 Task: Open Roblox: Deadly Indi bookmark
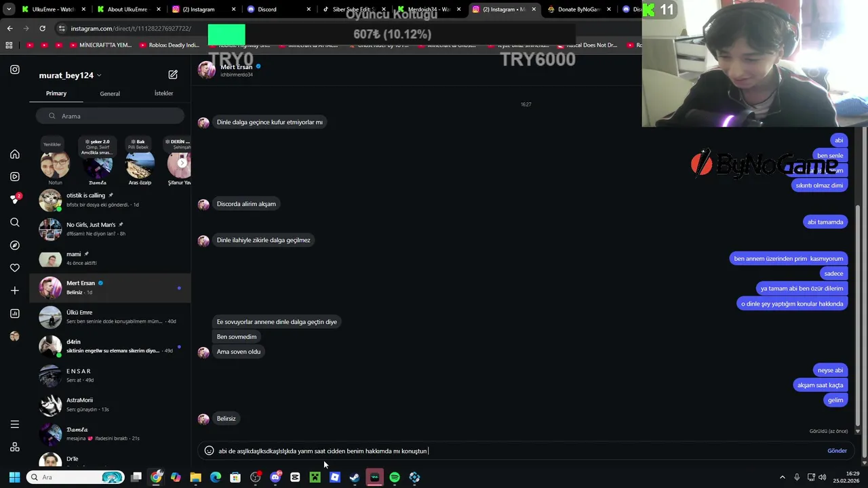pyautogui.click(x=169, y=45)
